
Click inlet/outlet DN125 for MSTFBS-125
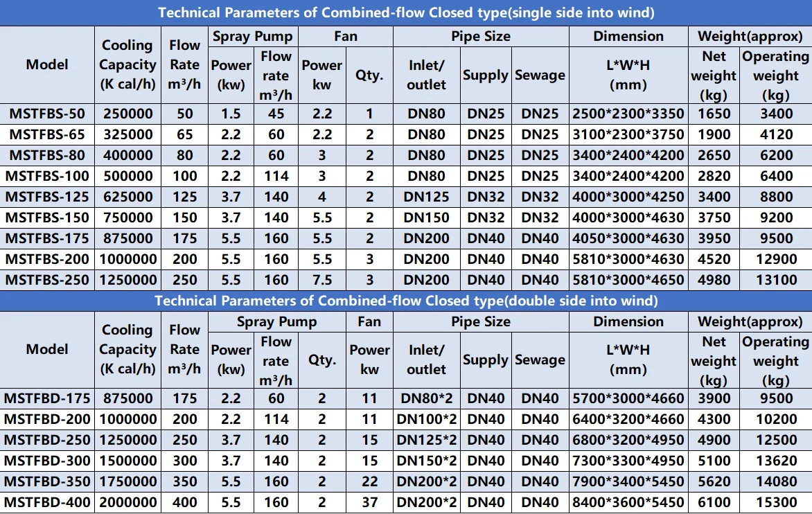click(x=426, y=197)
